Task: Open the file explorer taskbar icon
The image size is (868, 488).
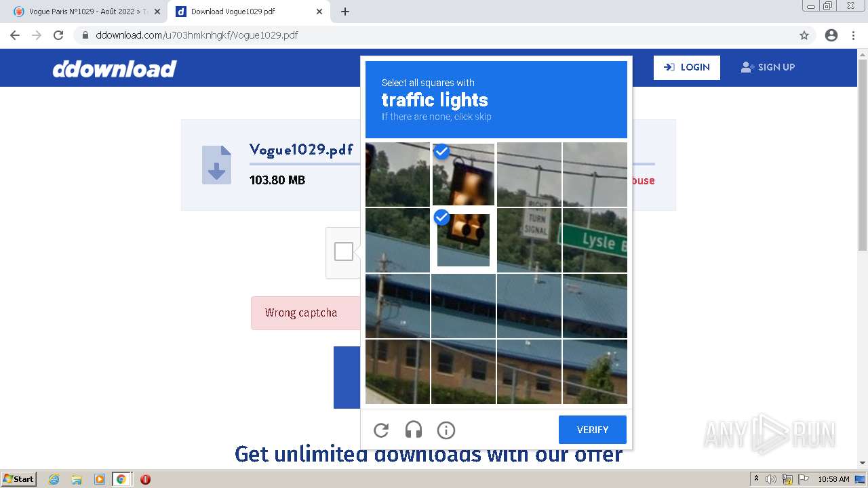Action: pyautogui.click(x=77, y=479)
